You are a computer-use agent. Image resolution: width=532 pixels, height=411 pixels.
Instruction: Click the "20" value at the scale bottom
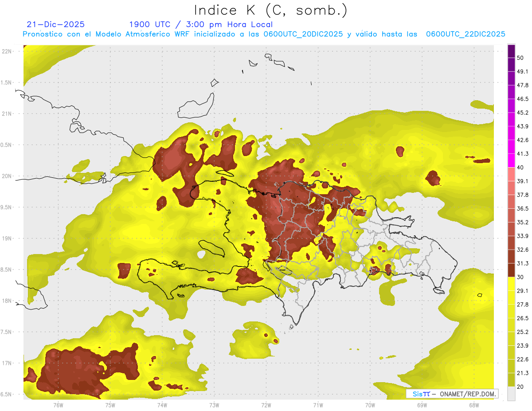(520, 387)
